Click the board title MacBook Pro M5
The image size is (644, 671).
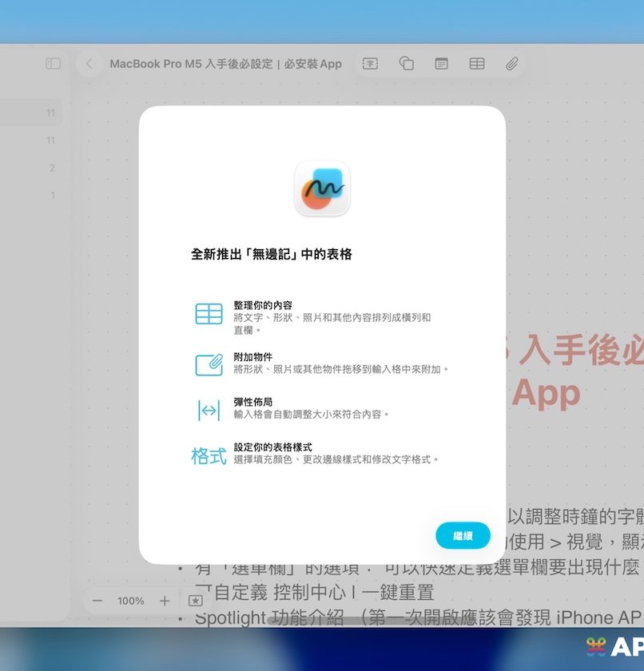coord(225,64)
